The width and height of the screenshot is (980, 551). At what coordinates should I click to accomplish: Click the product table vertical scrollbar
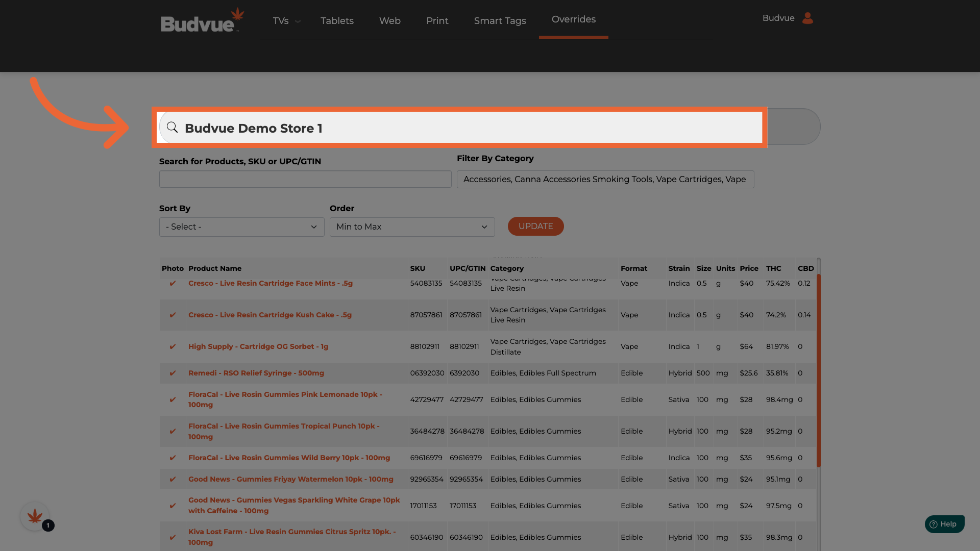coord(818,370)
